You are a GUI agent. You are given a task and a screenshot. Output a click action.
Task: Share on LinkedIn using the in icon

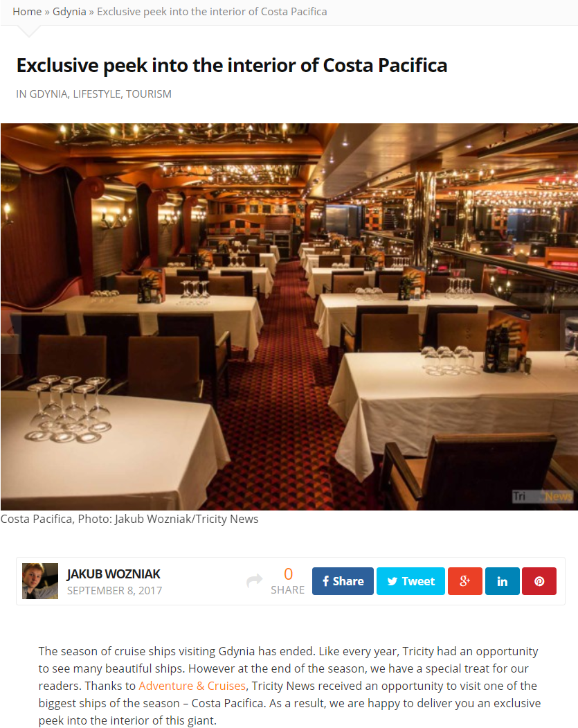(x=502, y=581)
